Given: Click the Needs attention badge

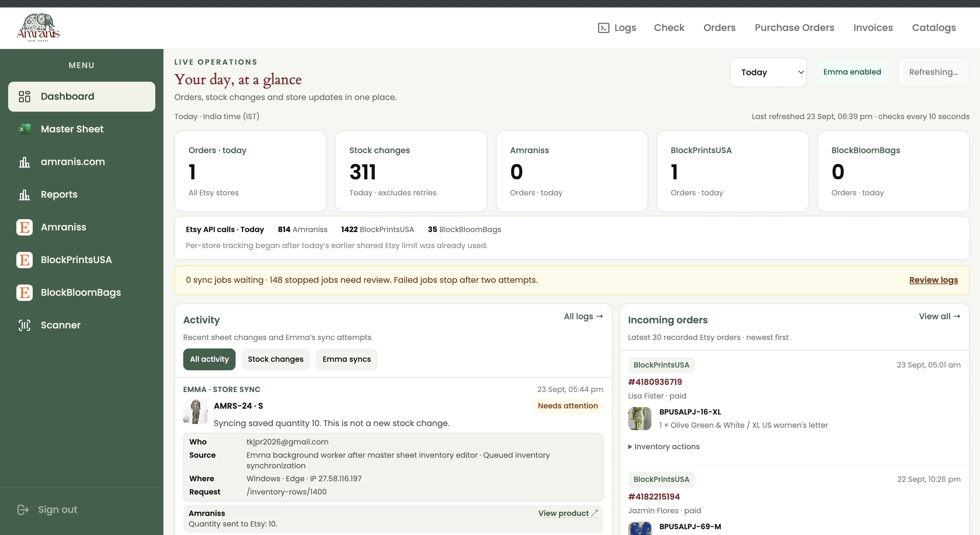Looking at the screenshot, I should point(568,406).
